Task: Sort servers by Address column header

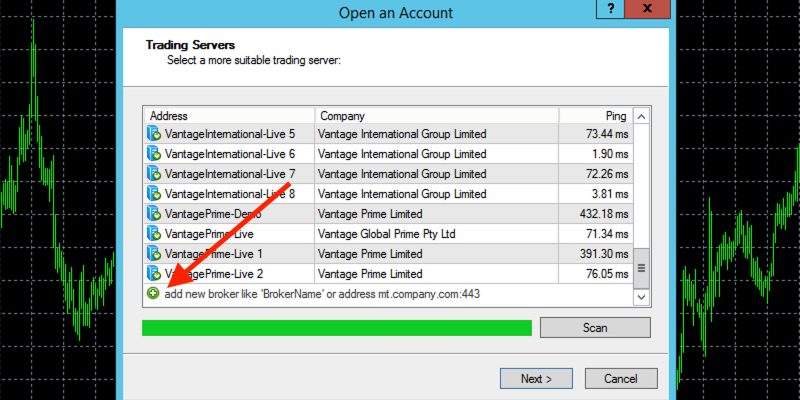Action: click(x=229, y=116)
